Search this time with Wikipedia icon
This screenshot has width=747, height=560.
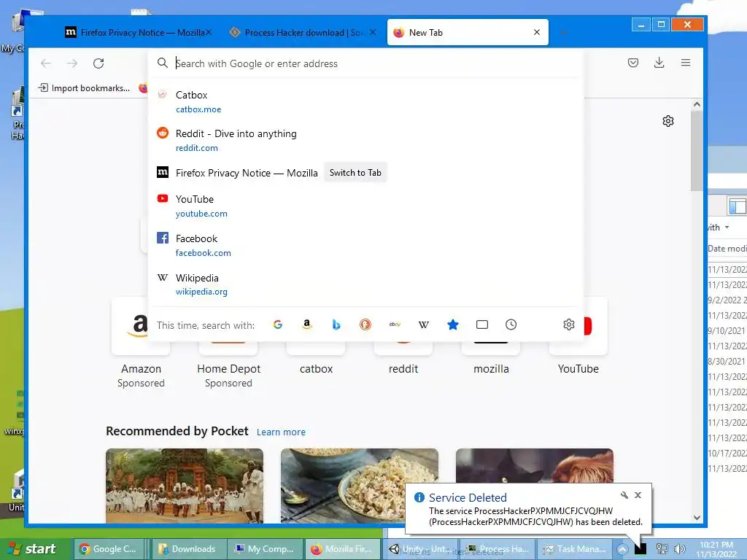[x=424, y=324]
